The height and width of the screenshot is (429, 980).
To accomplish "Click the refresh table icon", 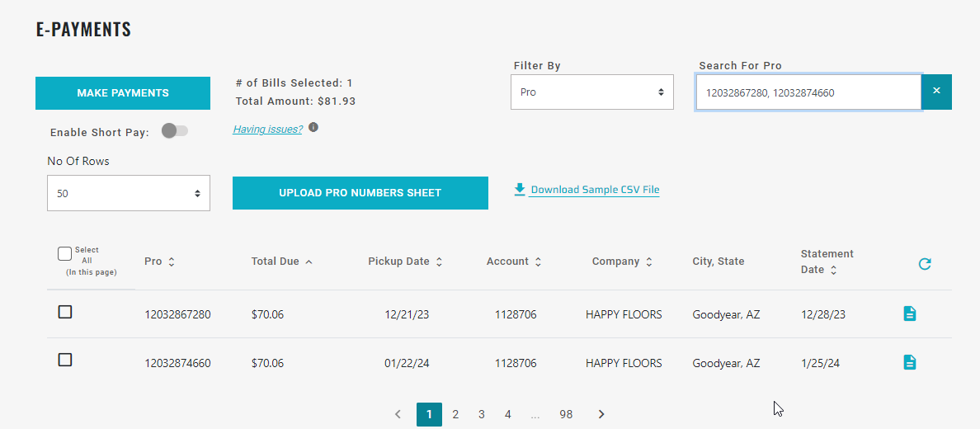I will pyautogui.click(x=925, y=264).
